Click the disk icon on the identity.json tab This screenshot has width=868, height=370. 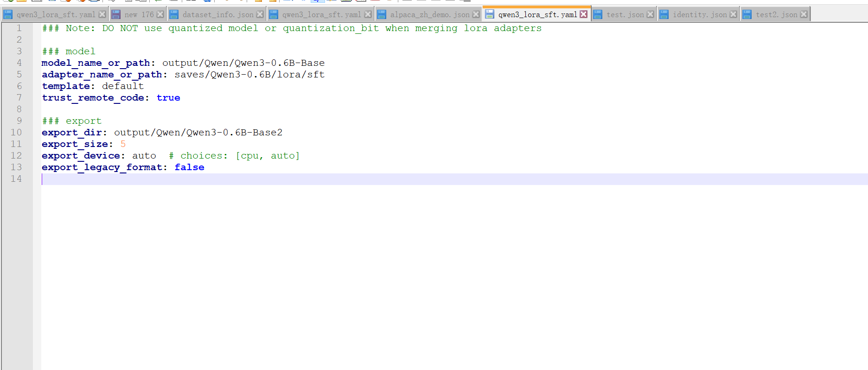[664, 14]
